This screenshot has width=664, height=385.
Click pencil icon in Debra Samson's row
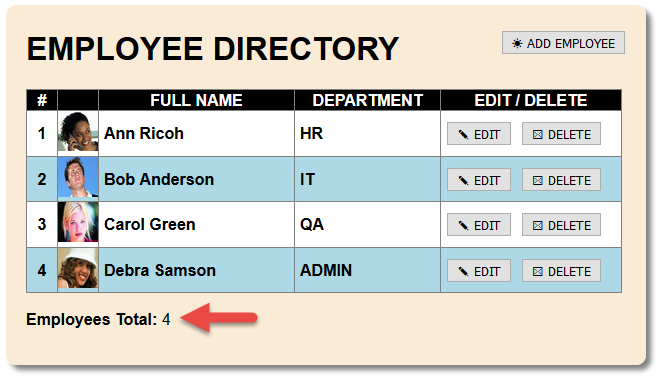[463, 271]
